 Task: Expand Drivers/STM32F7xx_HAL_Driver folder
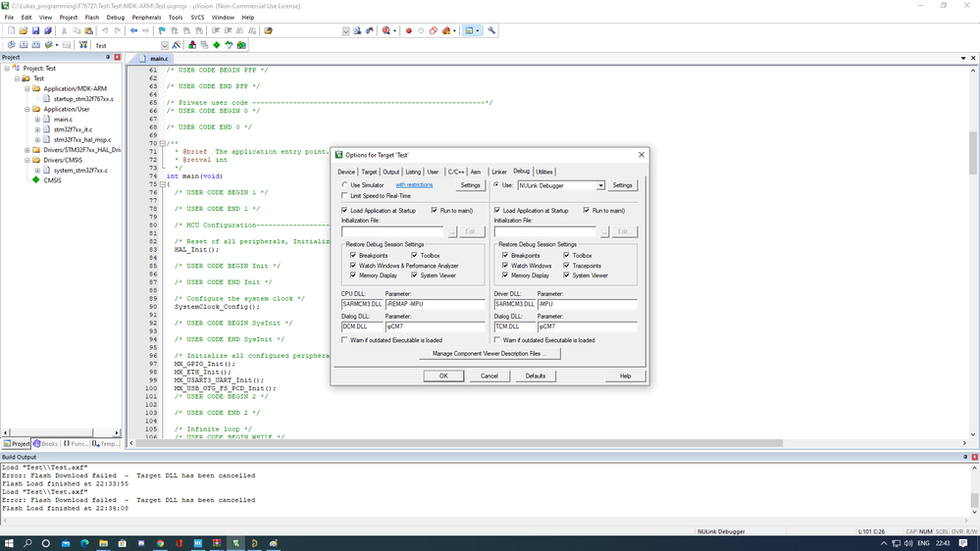[27, 150]
